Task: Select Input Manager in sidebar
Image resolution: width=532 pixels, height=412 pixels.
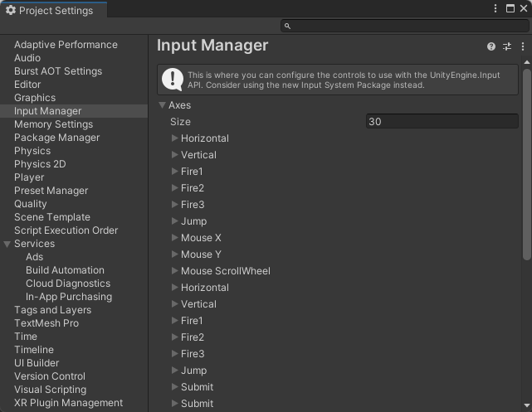Action: click(x=74, y=111)
